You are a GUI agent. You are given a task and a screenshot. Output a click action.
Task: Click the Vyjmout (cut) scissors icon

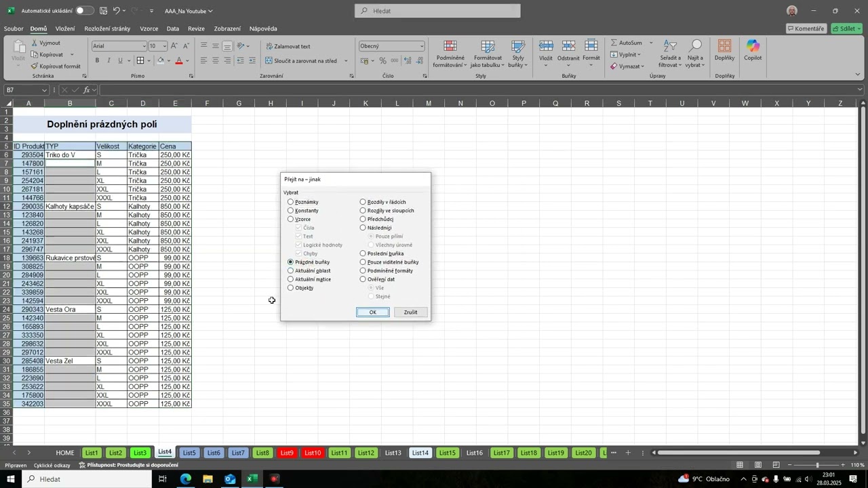click(35, 43)
